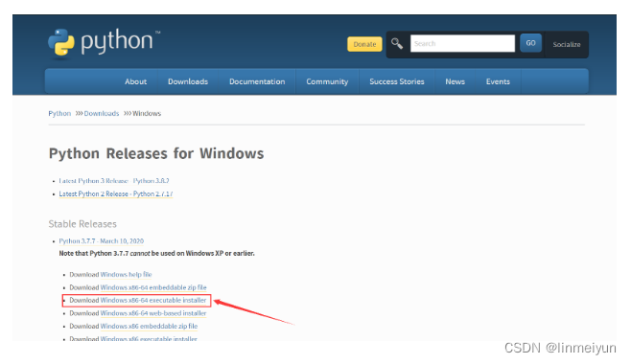Open the Community menu item

(327, 81)
